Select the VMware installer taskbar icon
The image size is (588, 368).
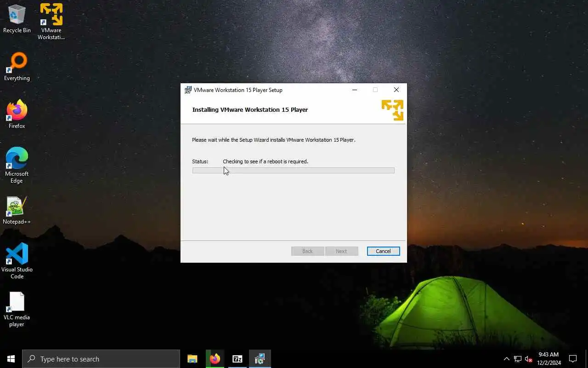tap(260, 359)
